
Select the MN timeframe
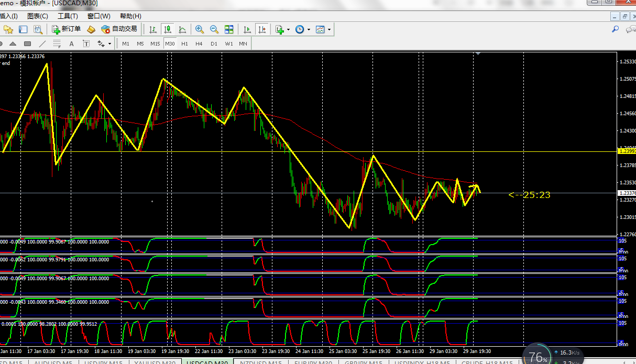(243, 43)
